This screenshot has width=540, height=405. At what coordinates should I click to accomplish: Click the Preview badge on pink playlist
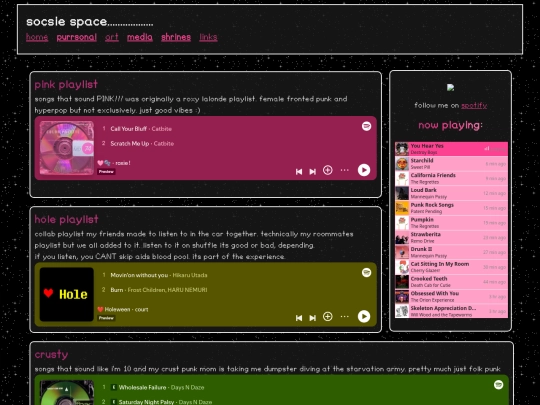[x=106, y=172]
